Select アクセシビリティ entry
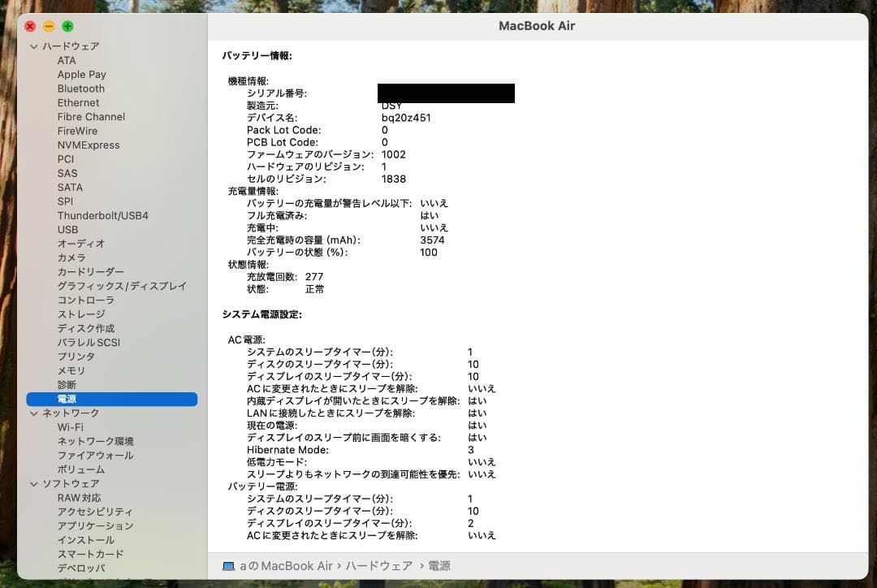This screenshot has width=877, height=588. tap(95, 512)
